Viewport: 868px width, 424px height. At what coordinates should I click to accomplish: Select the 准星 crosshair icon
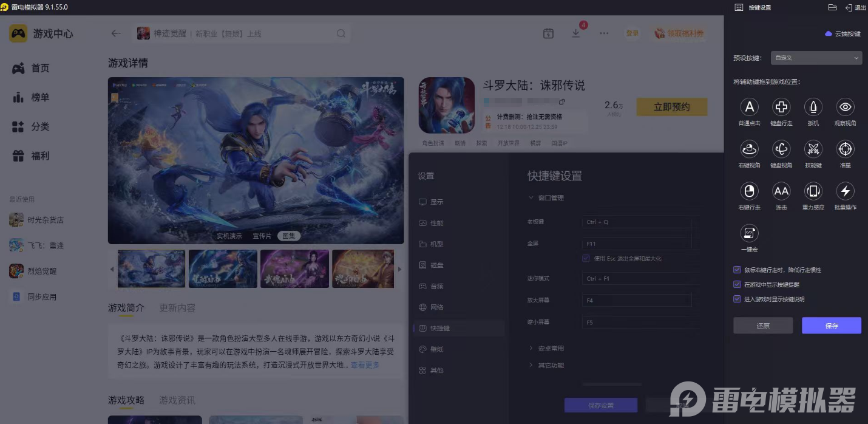[x=846, y=149]
